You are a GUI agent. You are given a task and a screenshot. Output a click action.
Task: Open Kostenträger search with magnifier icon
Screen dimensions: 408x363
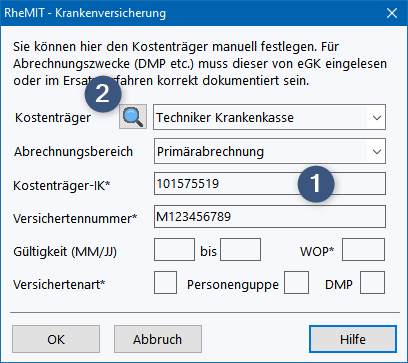click(133, 116)
